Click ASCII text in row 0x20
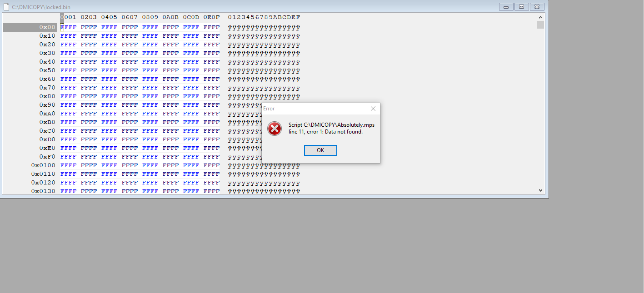 tap(264, 45)
